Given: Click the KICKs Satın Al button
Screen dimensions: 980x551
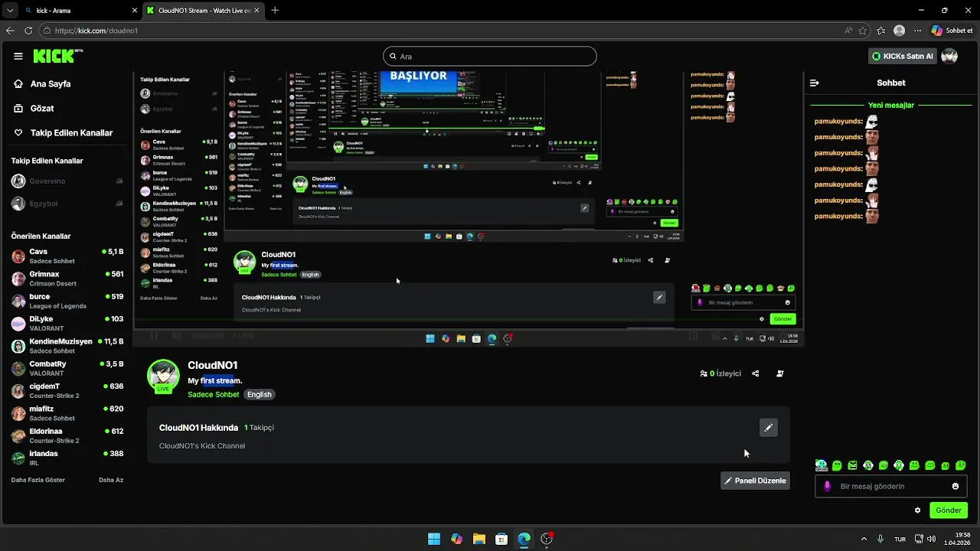Looking at the screenshot, I should [x=903, y=56].
